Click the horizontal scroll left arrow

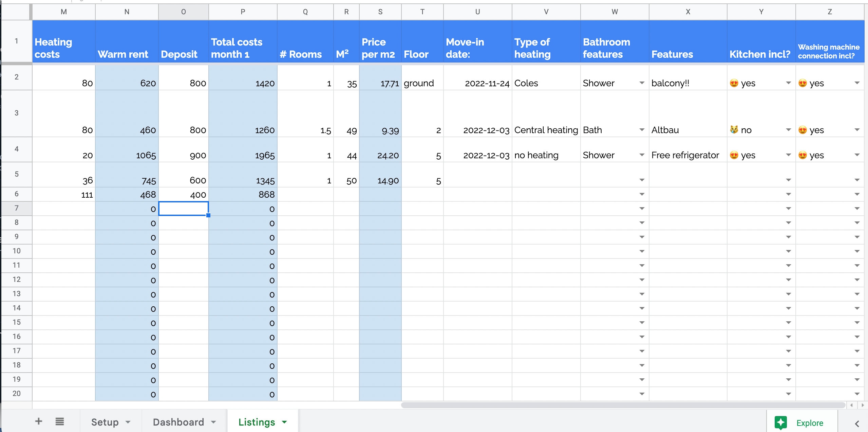tap(852, 405)
